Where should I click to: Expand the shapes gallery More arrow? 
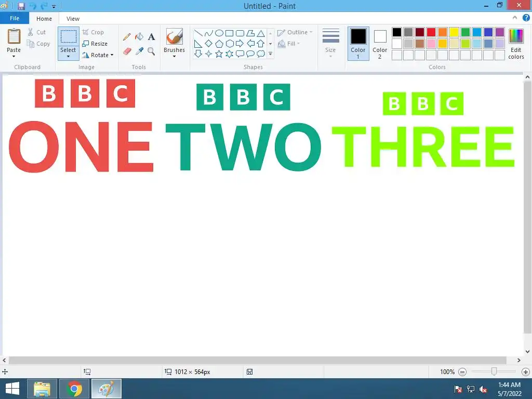(270, 54)
